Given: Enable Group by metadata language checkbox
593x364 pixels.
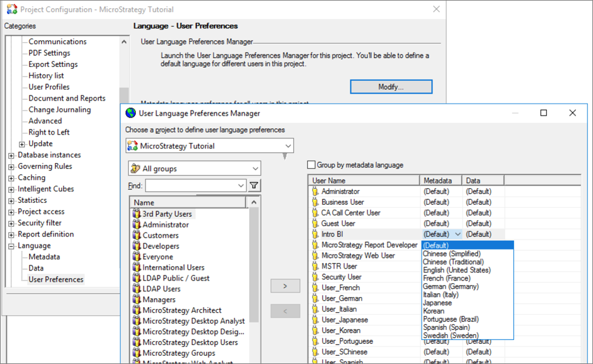Looking at the screenshot, I should tap(311, 165).
